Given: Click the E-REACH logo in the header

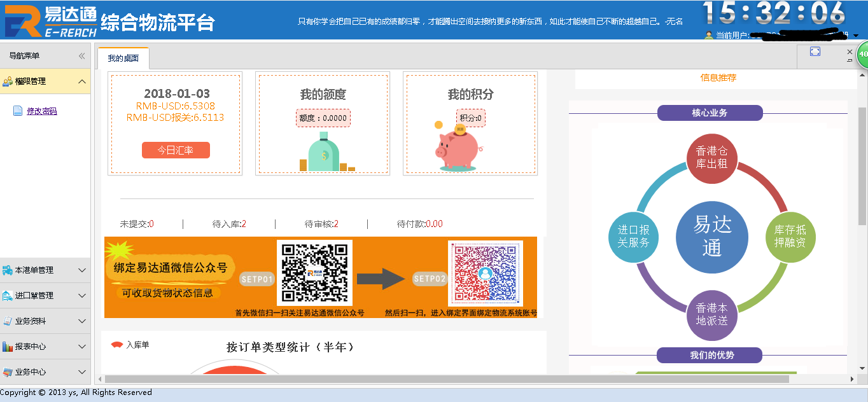Looking at the screenshot, I should tap(50, 21).
